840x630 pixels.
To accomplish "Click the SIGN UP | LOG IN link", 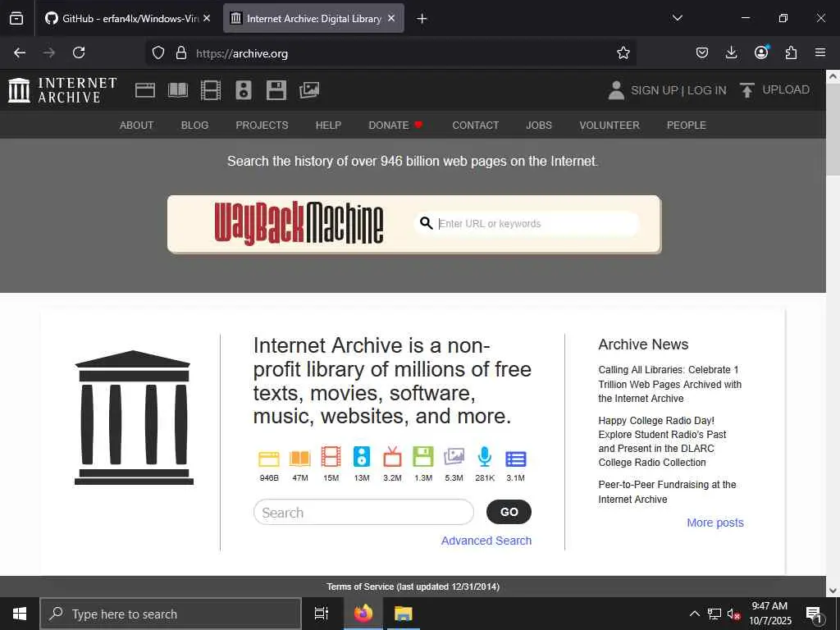I will click(x=678, y=90).
